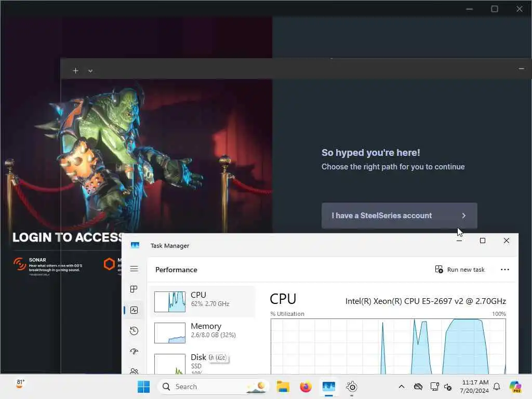Click the '2.6/8.0 GB (32%)' memory value
Image resolution: width=532 pixels, height=399 pixels.
click(x=213, y=335)
